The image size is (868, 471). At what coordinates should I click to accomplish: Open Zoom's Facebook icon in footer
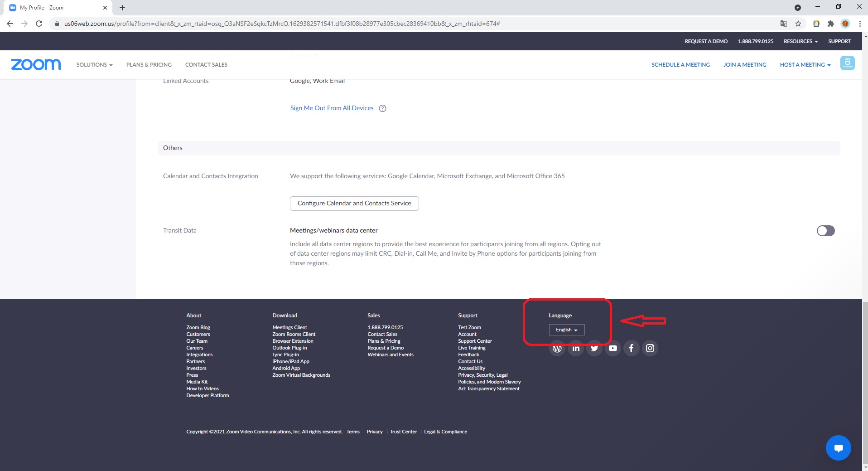[x=632, y=348]
